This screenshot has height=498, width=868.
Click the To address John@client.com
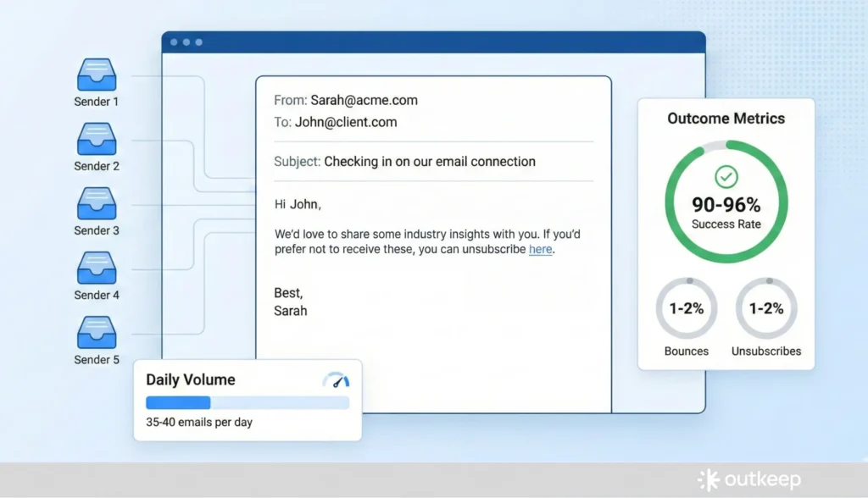point(346,122)
